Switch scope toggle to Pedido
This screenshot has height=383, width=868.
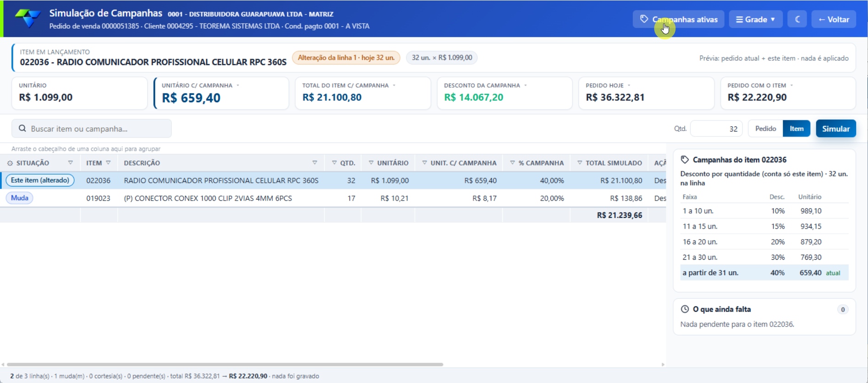[766, 129]
